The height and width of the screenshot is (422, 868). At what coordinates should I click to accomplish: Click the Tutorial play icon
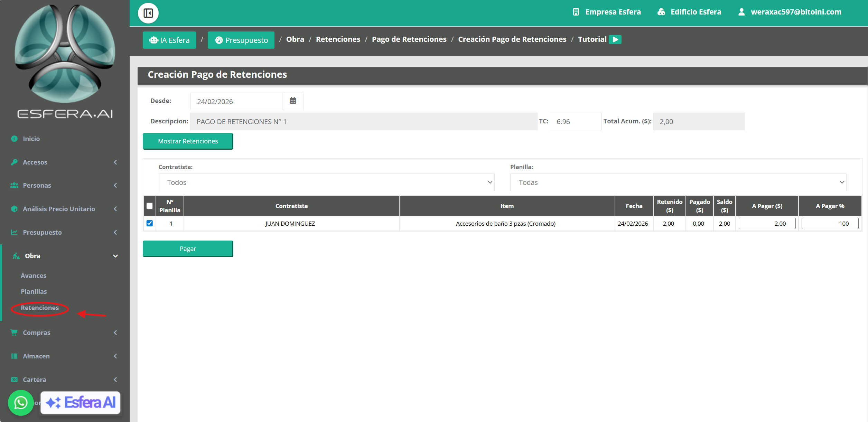coord(615,39)
